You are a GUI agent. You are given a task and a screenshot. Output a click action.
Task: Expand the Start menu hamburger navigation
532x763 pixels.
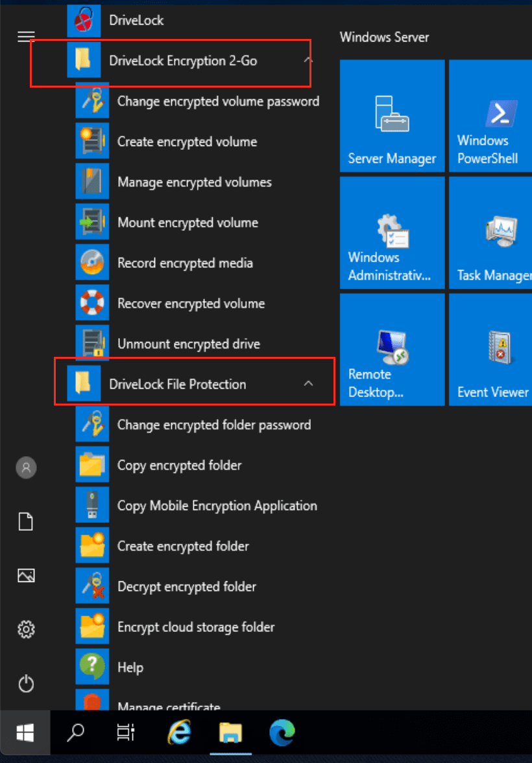(x=26, y=36)
